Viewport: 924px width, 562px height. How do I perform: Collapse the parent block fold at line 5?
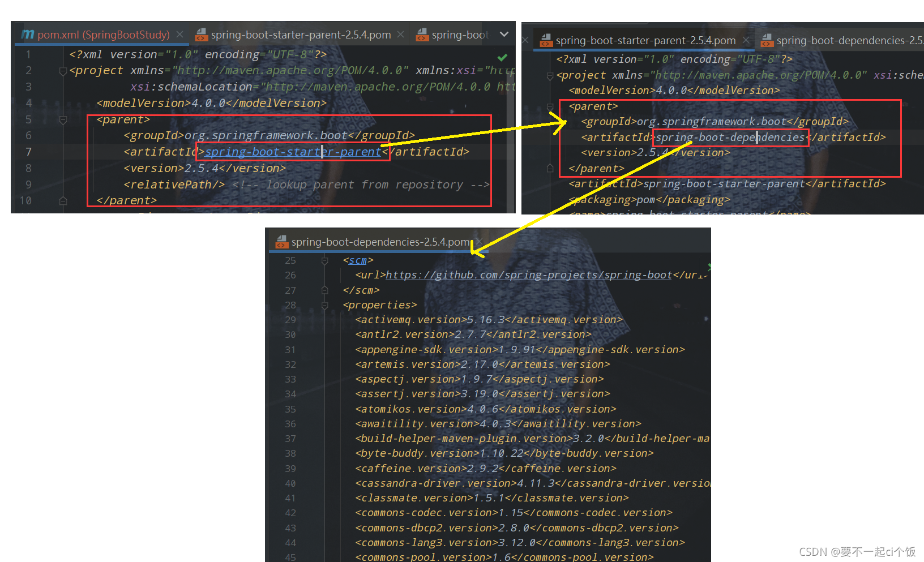click(x=63, y=119)
